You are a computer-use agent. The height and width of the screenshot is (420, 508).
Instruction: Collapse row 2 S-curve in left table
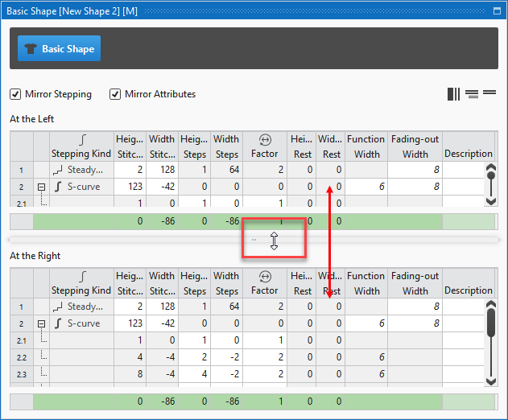[x=40, y=187]
